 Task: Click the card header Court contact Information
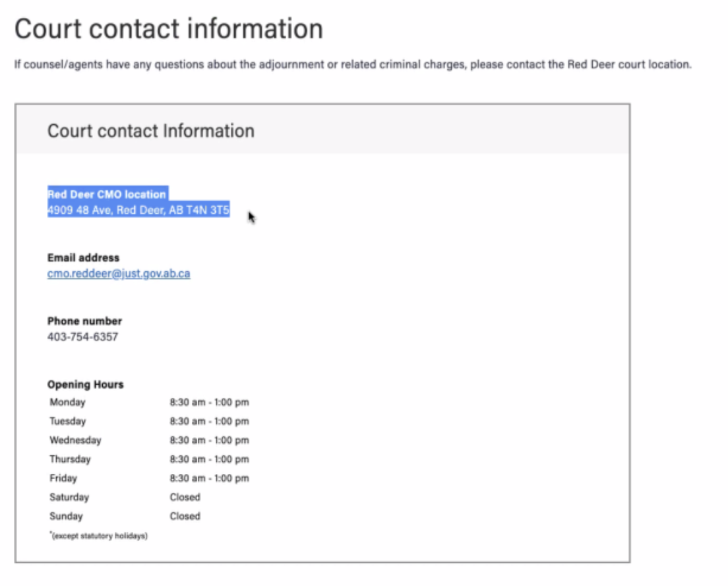[x=150, y=131]
